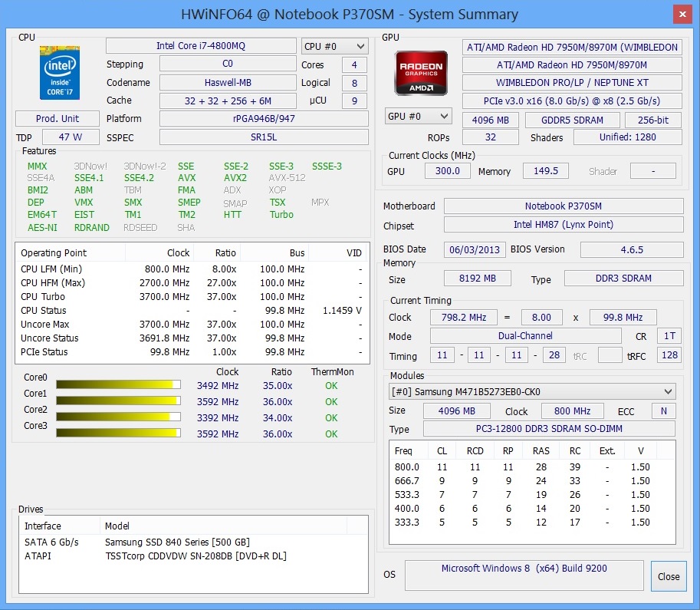Select the Intel Core i7-4800MQ name field
Image resolution: width=700 pixels, height=610 pixels.
point(201,46)
